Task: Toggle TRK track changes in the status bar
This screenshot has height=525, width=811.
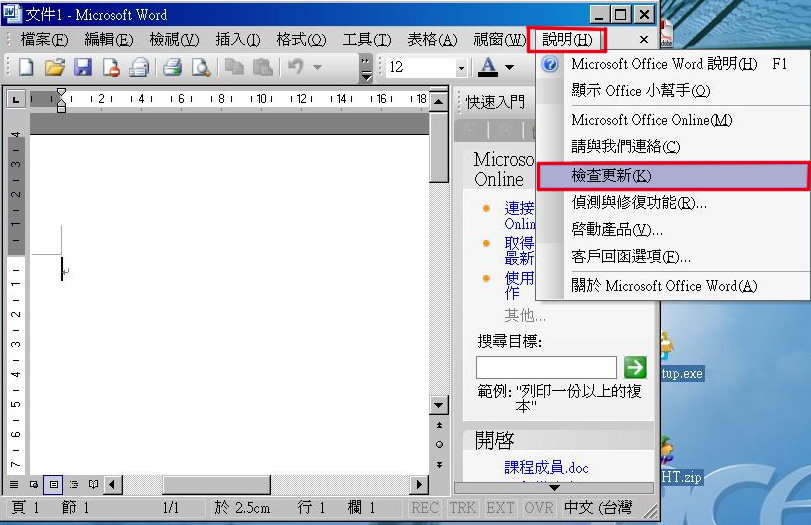Action: (462, 508)
